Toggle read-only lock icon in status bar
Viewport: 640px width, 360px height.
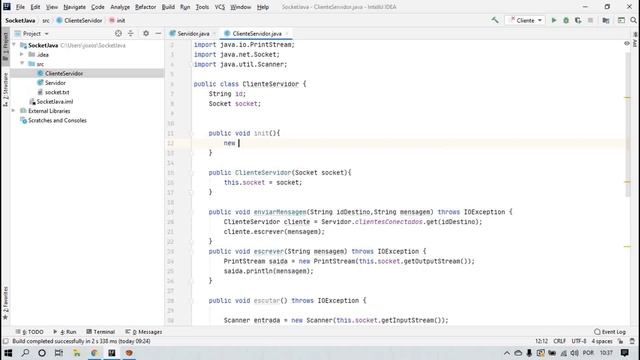(x=620, y=341)
